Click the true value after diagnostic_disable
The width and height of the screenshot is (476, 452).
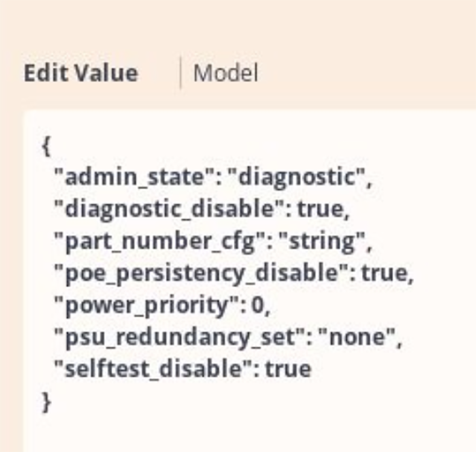(x=320, y=209)
